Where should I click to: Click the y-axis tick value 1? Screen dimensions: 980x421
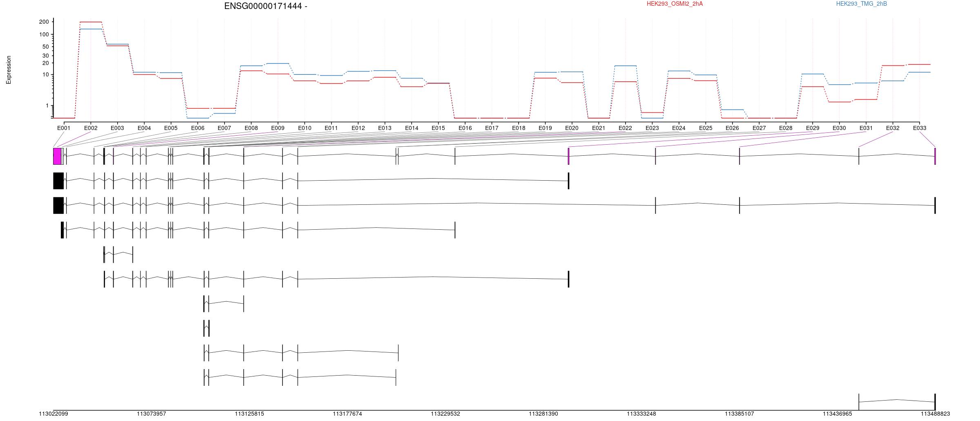[x=47, y=106]
